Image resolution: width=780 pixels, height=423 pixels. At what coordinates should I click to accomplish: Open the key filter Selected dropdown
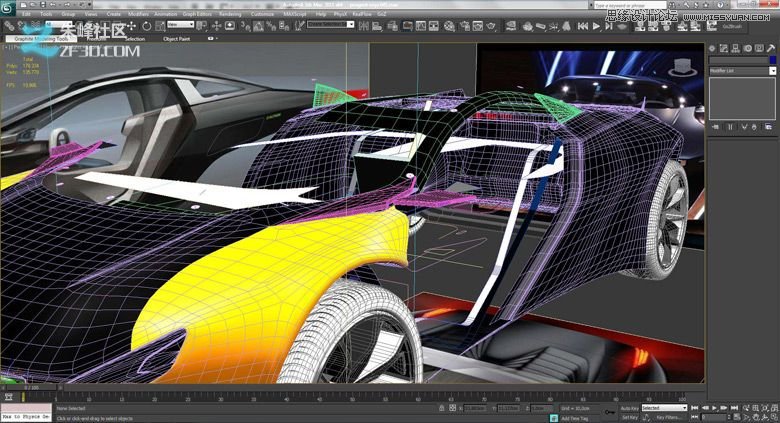(x=665, y=408)
